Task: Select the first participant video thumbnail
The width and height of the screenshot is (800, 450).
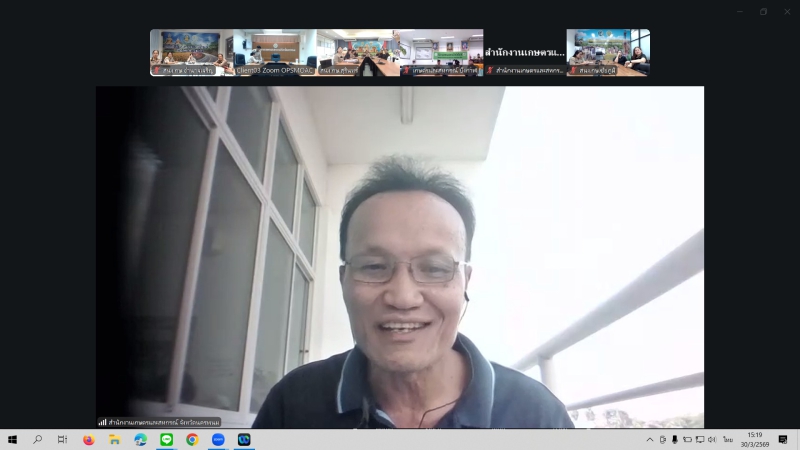Action: point(191,52)
